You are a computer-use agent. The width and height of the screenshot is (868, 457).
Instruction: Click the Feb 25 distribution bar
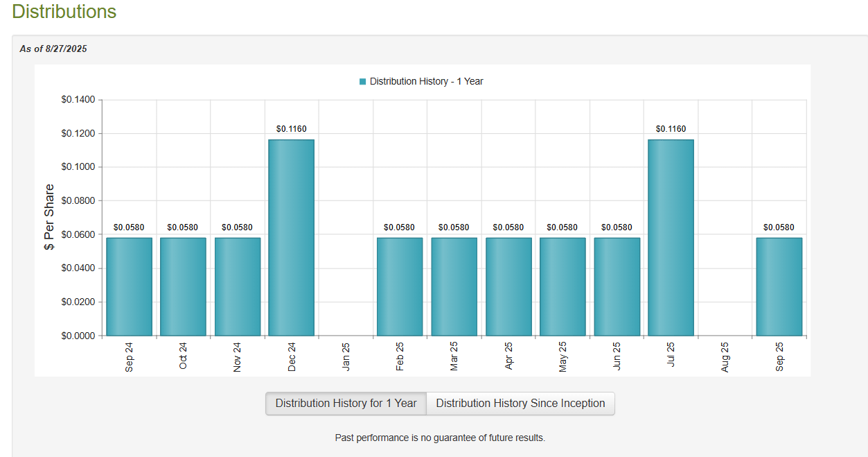pyautogui.click(x=400, y=286)
